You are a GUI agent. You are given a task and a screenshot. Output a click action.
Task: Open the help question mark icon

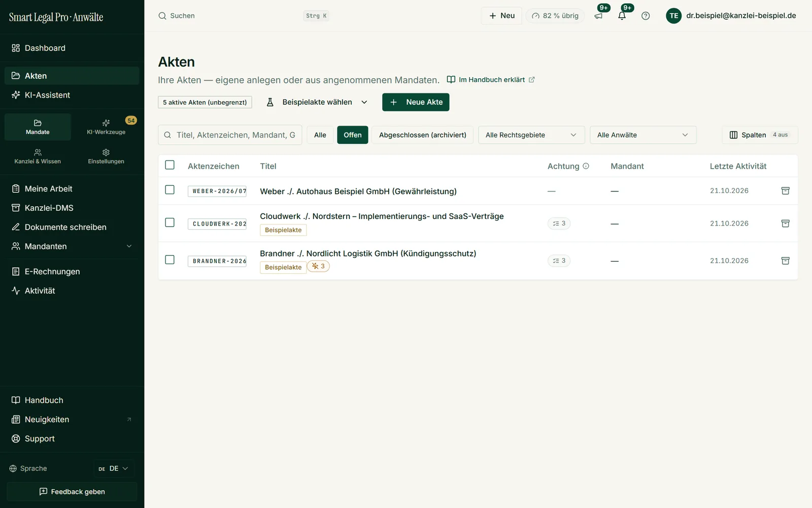pos(646,16)
